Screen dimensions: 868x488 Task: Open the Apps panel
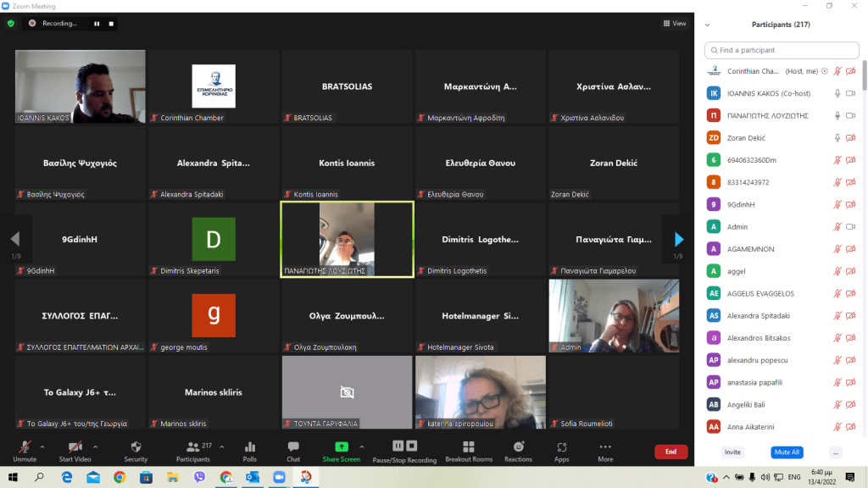[x=561, y=451]
